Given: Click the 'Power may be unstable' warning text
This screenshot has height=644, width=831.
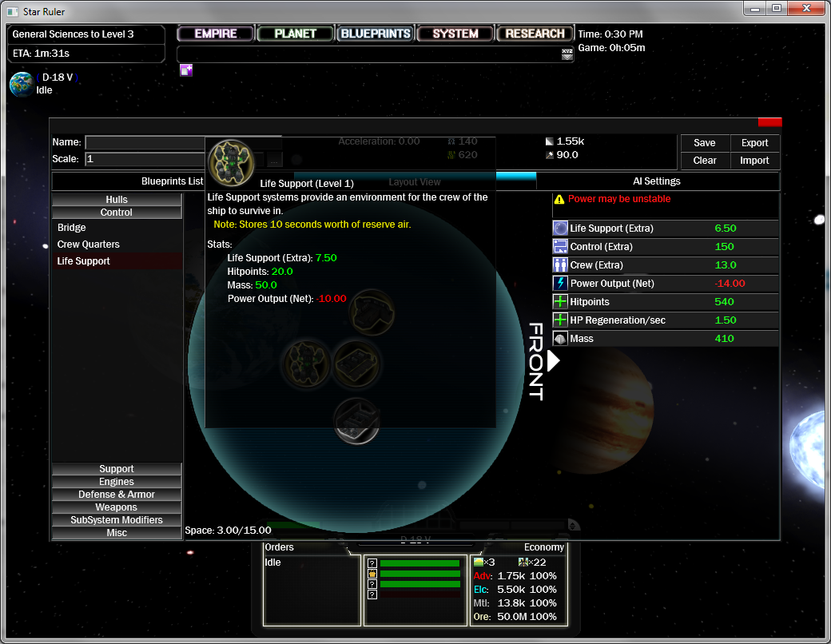Looking at the screenshot, I should click(619, 199).
